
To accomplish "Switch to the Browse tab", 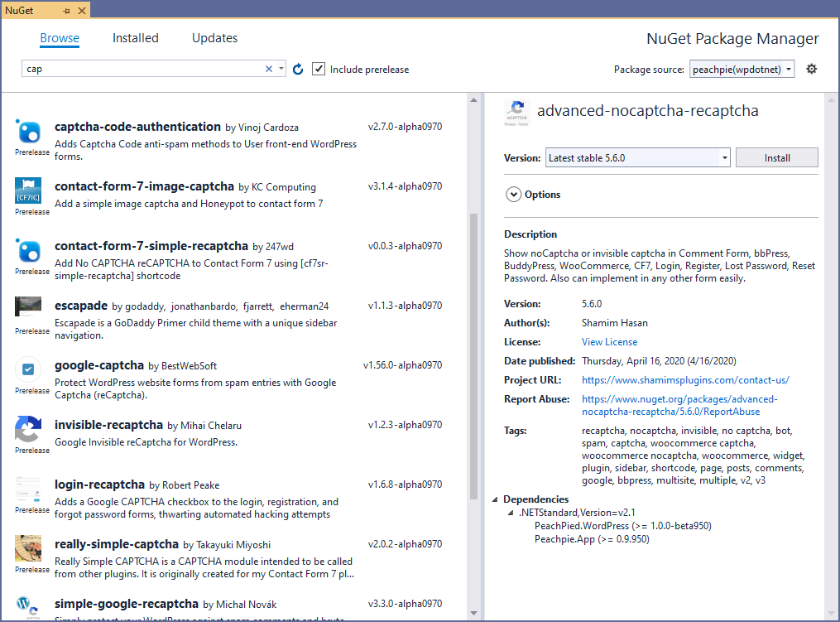I will point(60,38).
